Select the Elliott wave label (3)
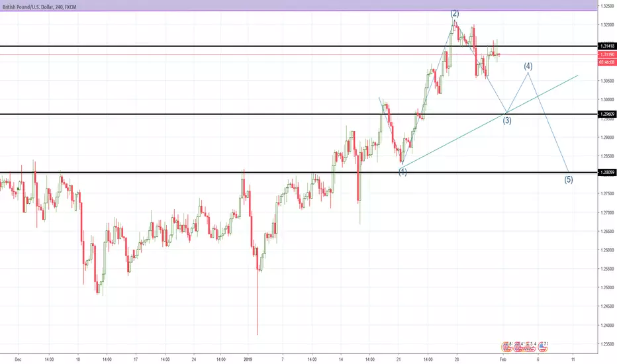The image size is (617, 364). pos(507,120)
